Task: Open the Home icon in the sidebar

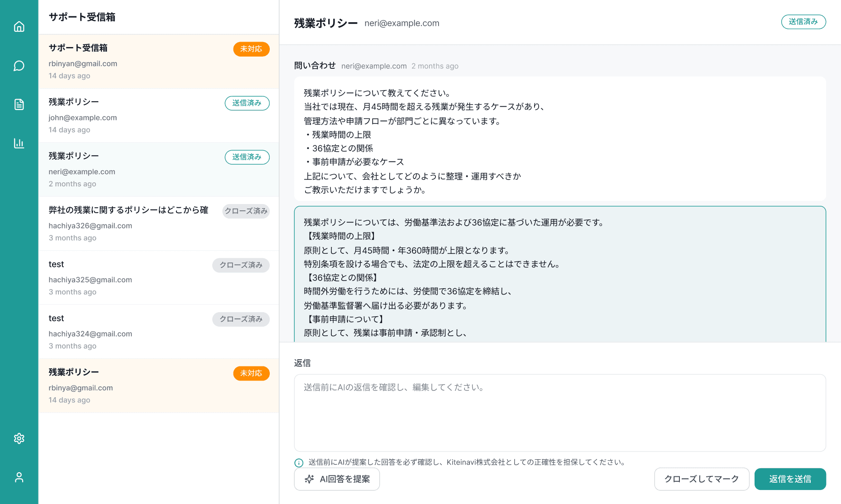Action: tap(19, 27)
